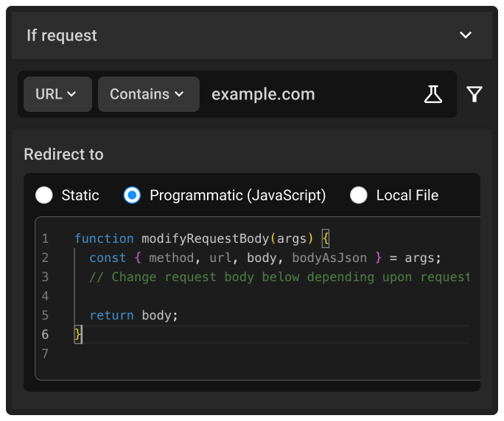The image size is (504, 421).
Task: Collapse the If request section chevron
Action: click(x=466, y=35)
